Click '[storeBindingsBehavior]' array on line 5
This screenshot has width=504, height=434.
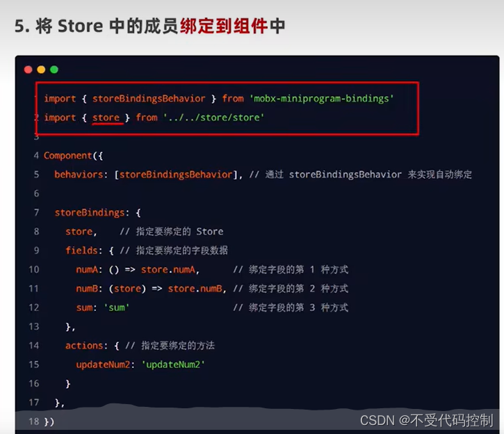[176, 175]
